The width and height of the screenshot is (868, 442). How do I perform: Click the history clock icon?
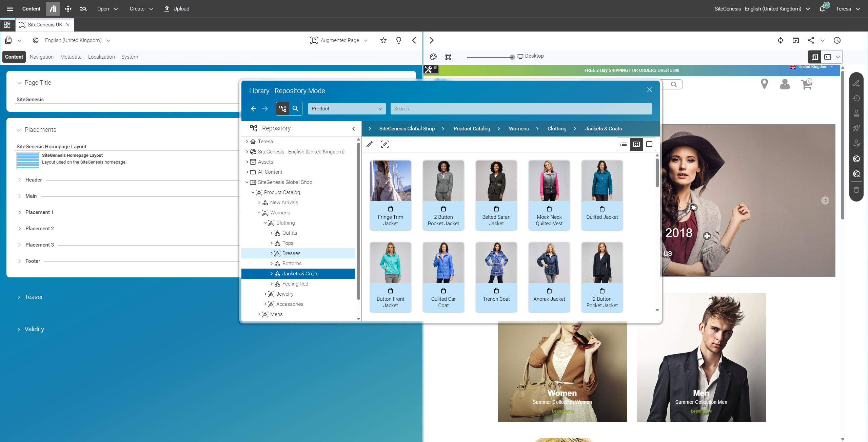click(837, 40)
